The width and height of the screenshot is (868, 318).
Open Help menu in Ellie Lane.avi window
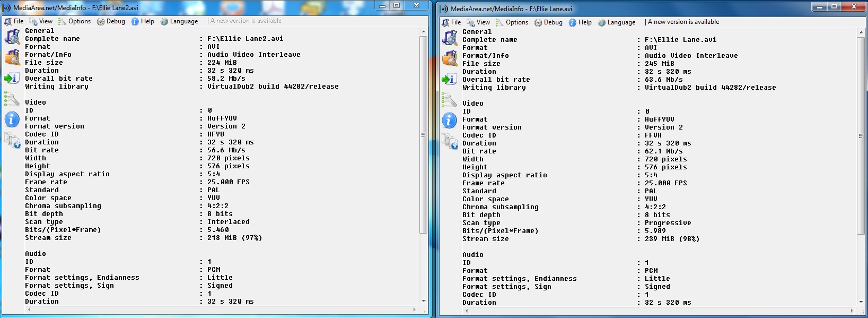(581, 22)
